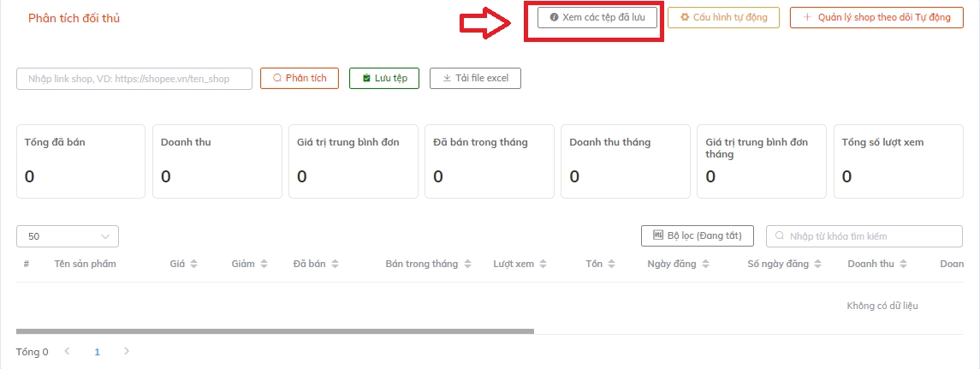This screenshot has width=980, height=369.
Task: Click the horizontal table scrollbar
Action: [x=274, y=330]
